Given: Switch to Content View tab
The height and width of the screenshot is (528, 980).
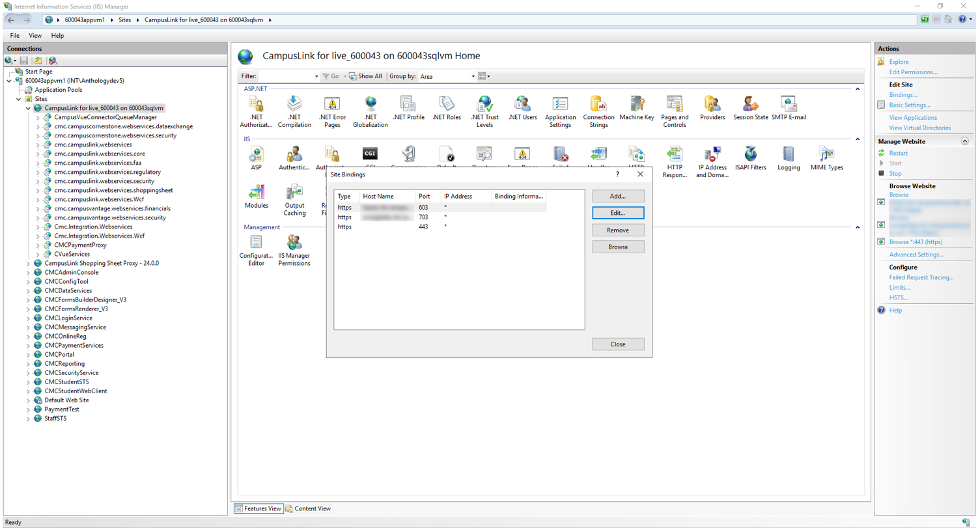Looking at the screenshot, I should (309, 508).
